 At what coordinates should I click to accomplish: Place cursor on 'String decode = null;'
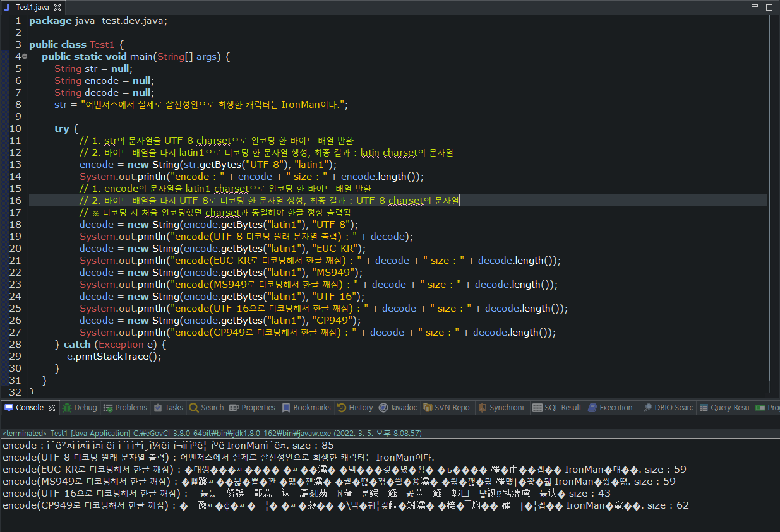[104, 93]
